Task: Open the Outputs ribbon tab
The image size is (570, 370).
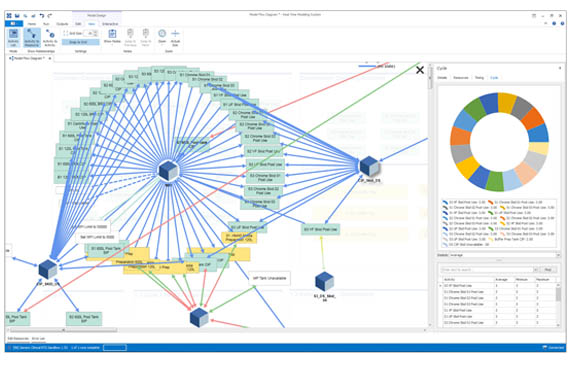Action: [x=62, y=24]
